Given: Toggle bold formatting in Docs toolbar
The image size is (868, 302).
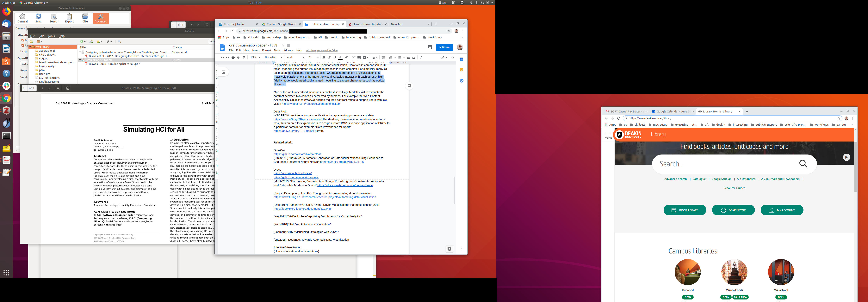Looking at the screenshot, I should pyautogui.click(x=324, y=57).
